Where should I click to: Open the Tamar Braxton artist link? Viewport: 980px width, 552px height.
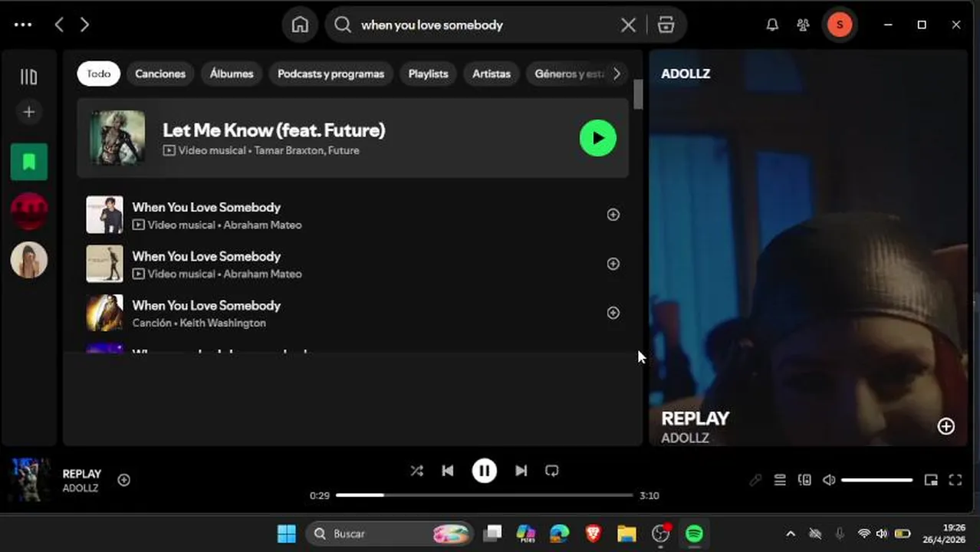(x=288, y=150)
